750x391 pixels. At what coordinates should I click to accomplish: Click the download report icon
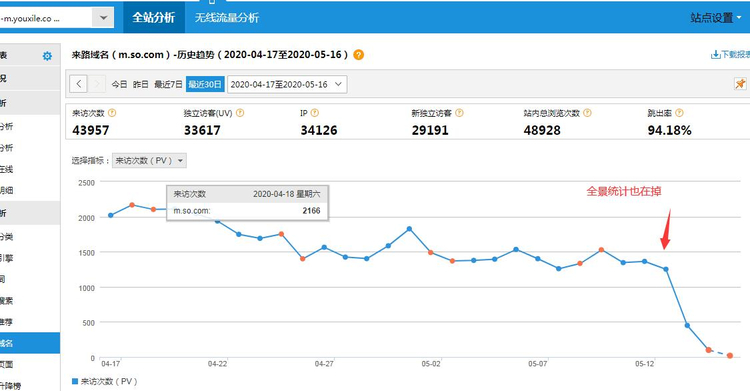[x=716, y=55]
